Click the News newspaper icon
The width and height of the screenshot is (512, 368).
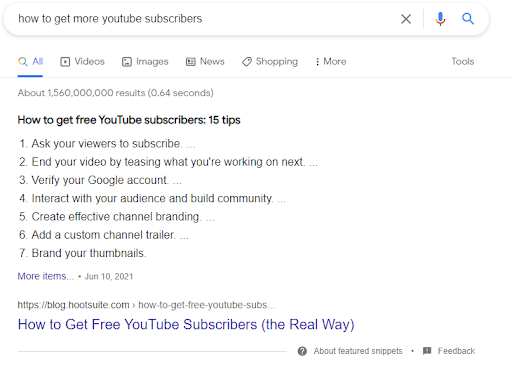[191, 62]
